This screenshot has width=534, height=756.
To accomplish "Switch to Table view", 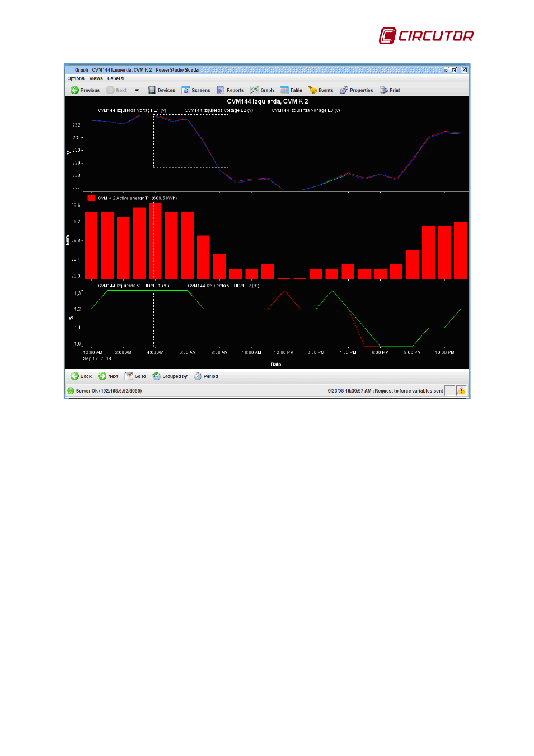I will (x=291, y=90).
